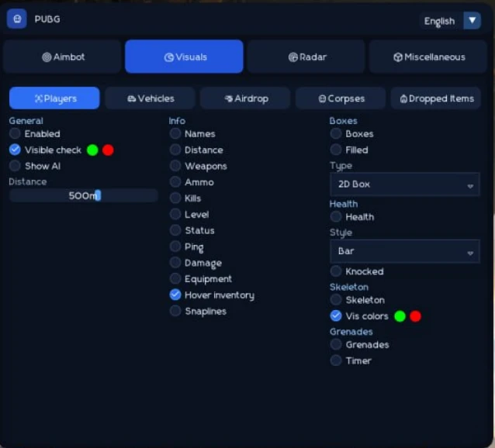Enable the Ping checkbox
Viewport: 495px width, 448px height.
(175, 246)
